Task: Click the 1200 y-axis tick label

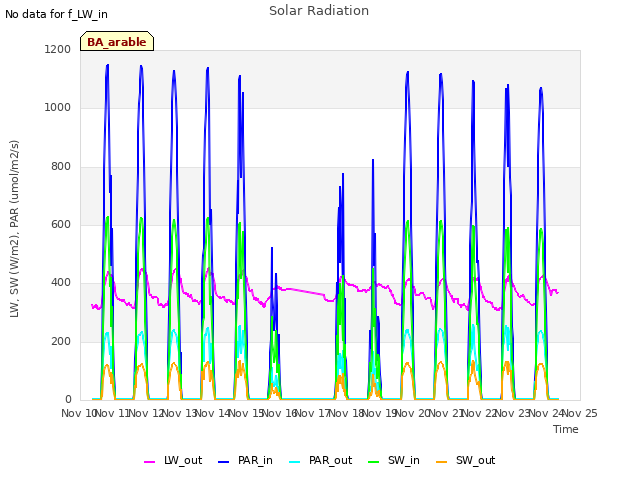Action: coord(58,49)
